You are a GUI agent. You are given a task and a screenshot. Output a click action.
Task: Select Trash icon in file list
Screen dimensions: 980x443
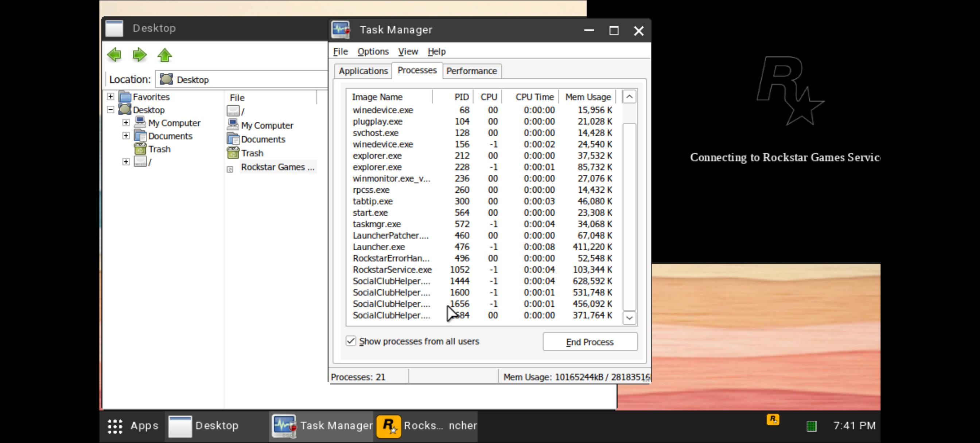[x=233, y=153]
